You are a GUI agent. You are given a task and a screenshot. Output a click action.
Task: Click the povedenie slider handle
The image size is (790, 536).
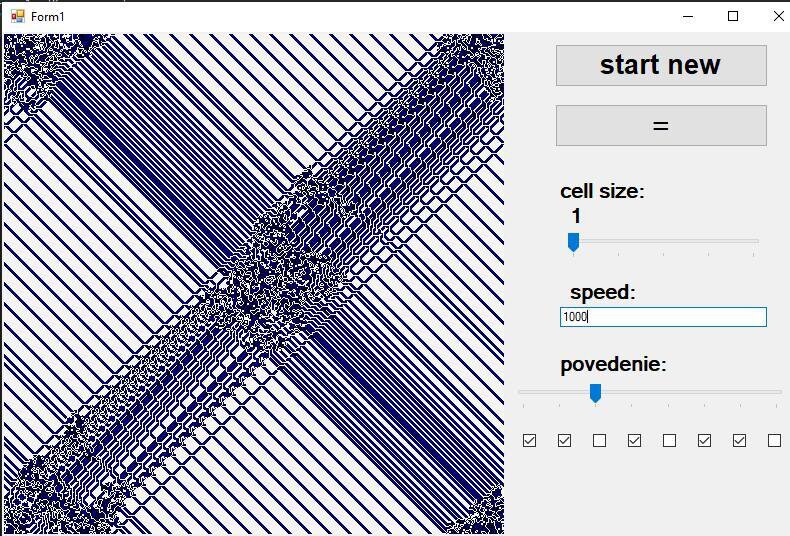pyautogui.click(x=595, y=393)
